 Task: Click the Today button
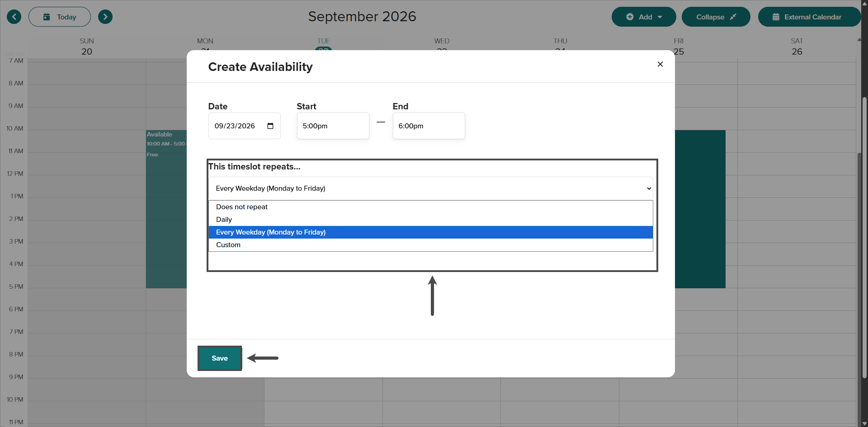click(x=60, y=17)
